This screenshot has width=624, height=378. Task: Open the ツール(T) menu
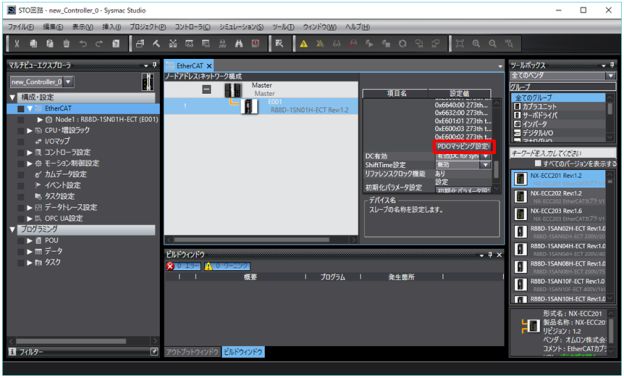pos(283,27)
